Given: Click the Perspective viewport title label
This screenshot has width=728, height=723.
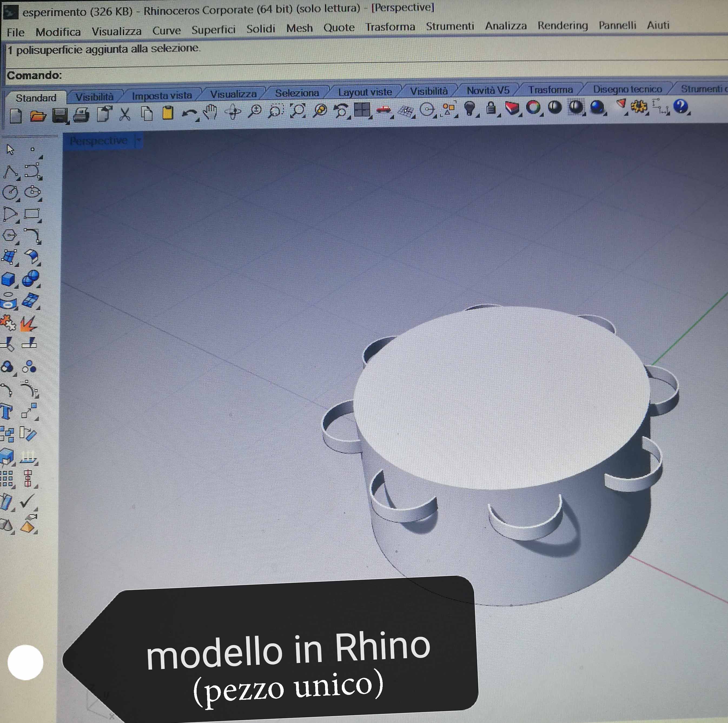Looking at the screenshot, I should pyautogui.click(x=98, y=141).
